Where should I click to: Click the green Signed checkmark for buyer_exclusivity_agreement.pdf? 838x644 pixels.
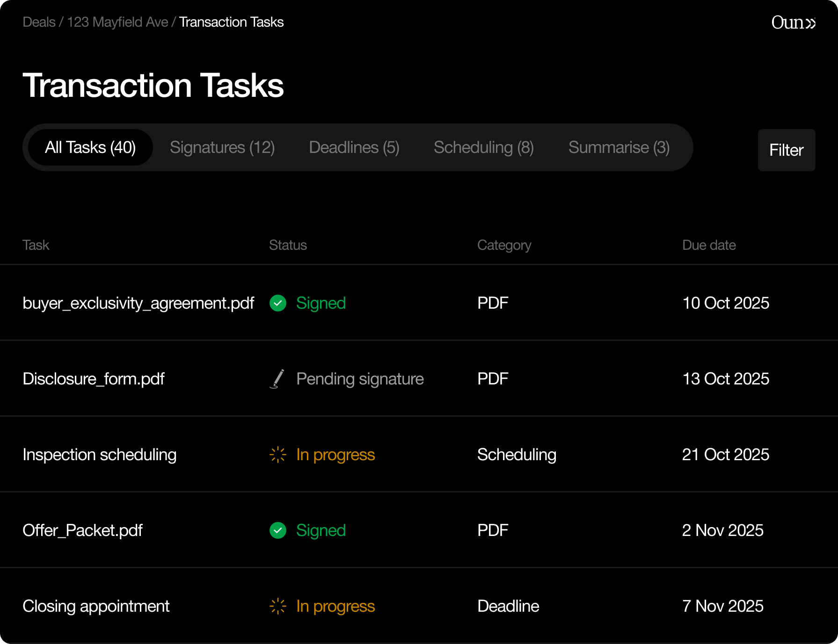tap(278, 303)
